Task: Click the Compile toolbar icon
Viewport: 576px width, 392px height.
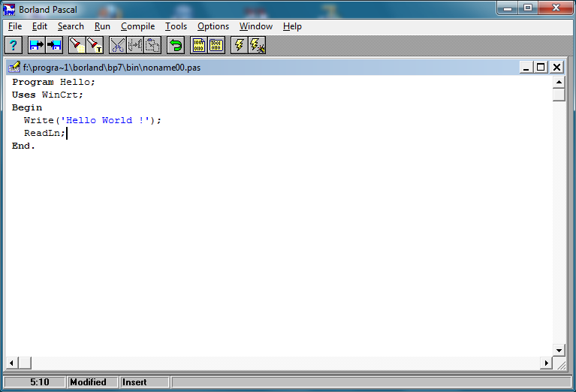Action: tap(198, 45)
